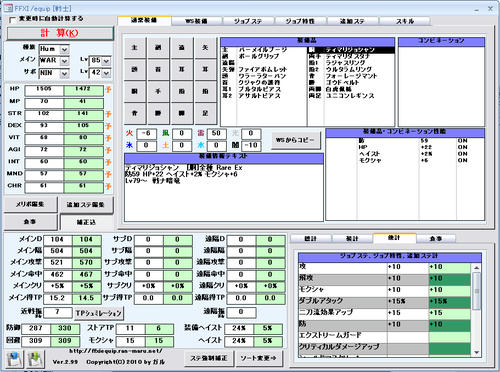
Task: Toggle ON state for モクシャ row
Action: pyautogui.click(x=462, y=160)
